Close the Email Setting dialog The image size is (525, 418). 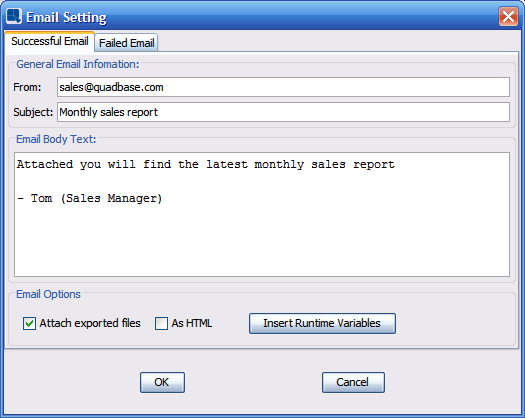tap(508, 16)
